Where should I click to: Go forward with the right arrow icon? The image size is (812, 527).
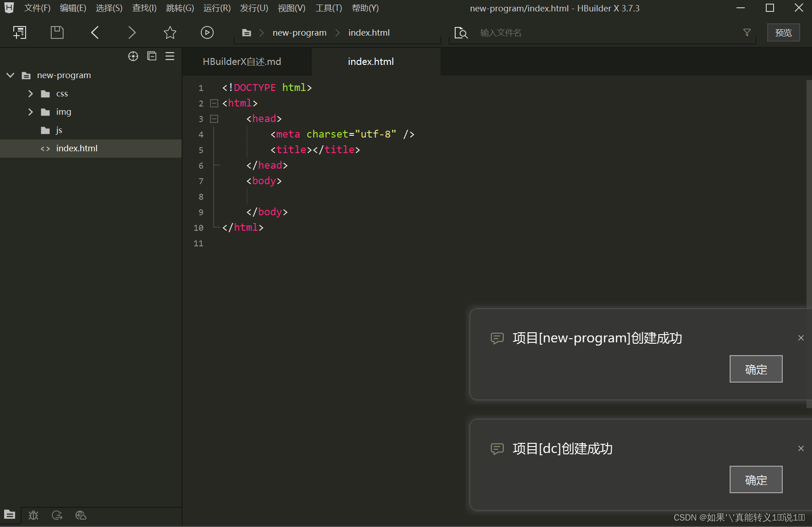click(132, 32)
